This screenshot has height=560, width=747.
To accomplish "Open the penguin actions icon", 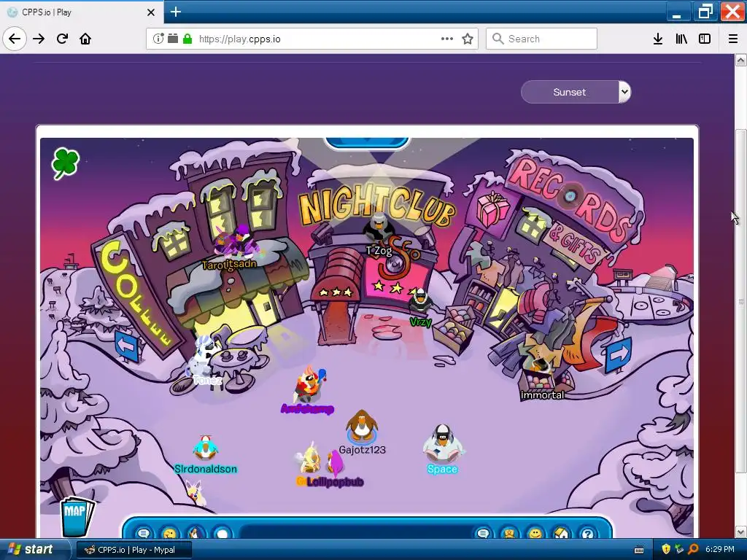I will [x=196, y=533].
